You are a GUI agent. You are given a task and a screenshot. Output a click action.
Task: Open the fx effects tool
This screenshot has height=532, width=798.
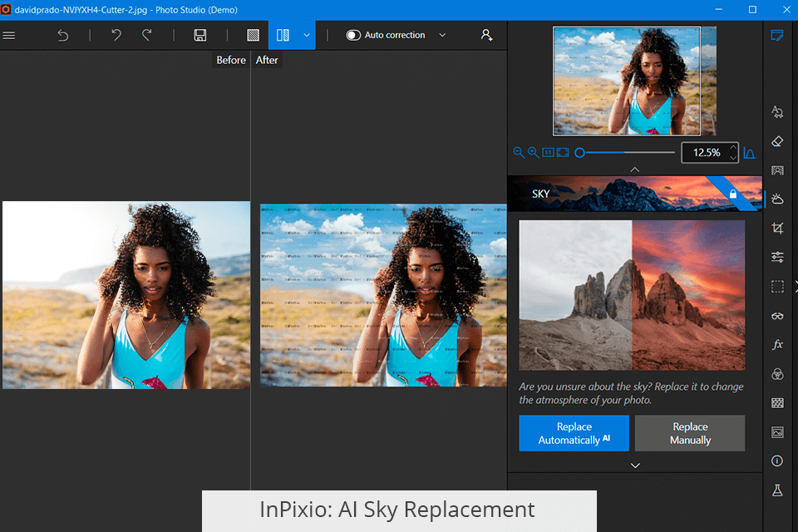point(777,345)
